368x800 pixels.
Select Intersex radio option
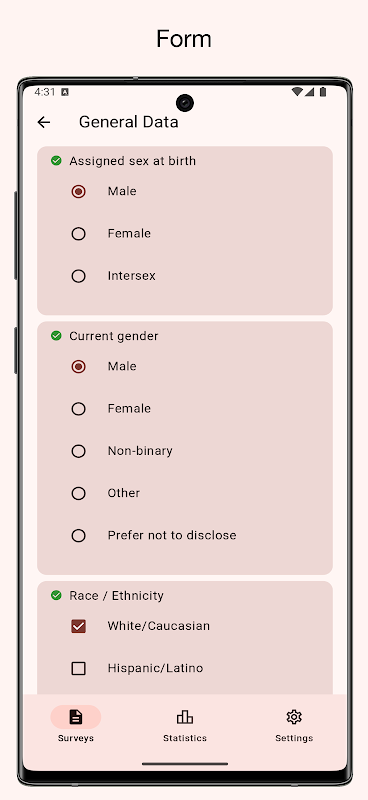[x=78, y=276]
